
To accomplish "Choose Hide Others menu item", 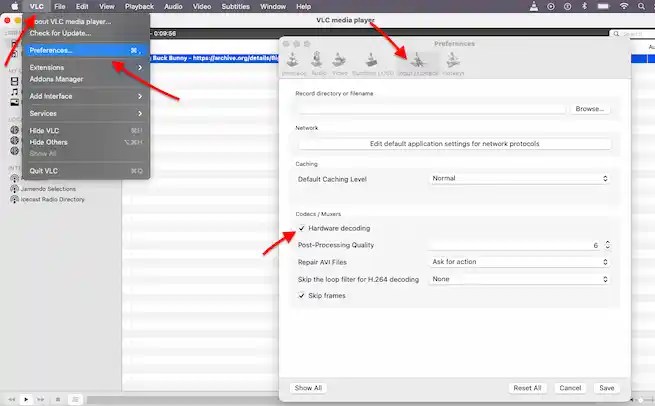I will [86, 142].
